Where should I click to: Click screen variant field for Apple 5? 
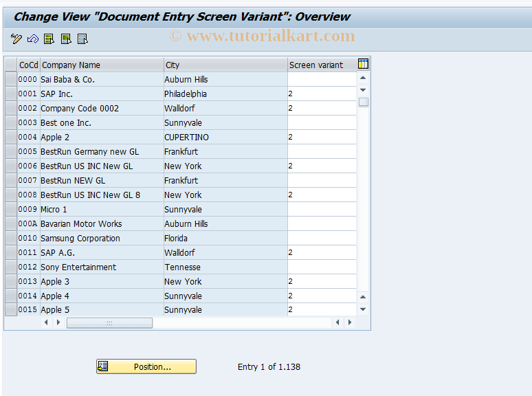tap(322, 309)
